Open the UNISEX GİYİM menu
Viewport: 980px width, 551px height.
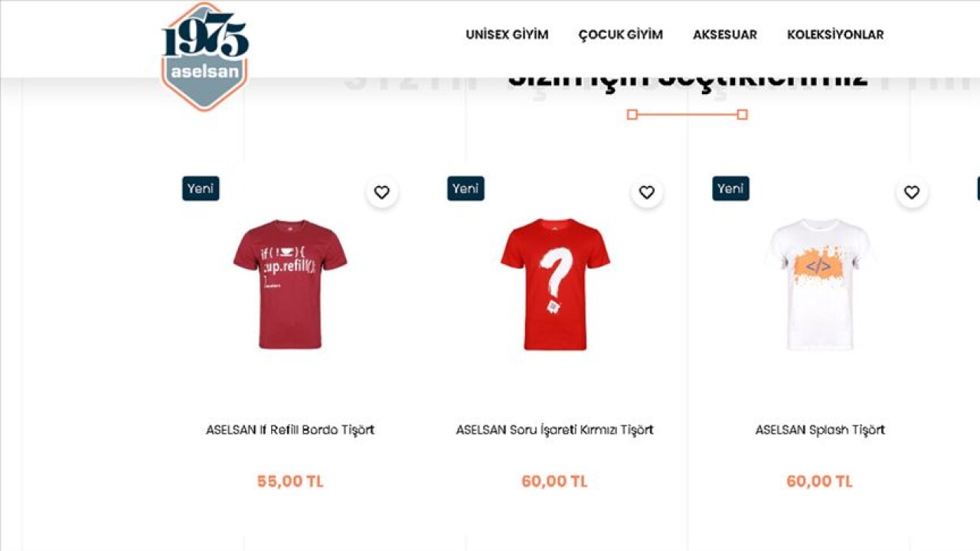click(x=507, y=34)
